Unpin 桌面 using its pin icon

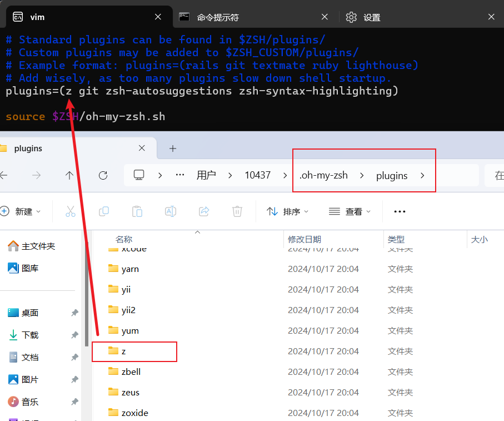(74, 313)
